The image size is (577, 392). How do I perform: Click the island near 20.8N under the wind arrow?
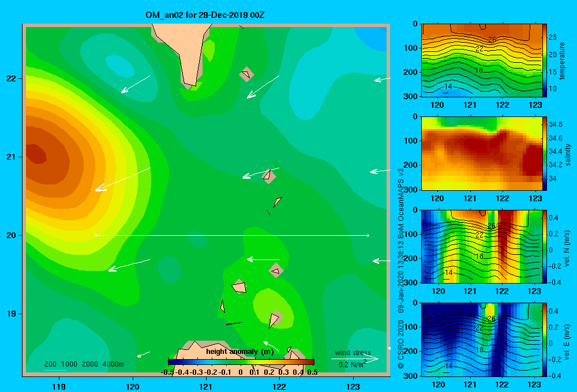269,176
